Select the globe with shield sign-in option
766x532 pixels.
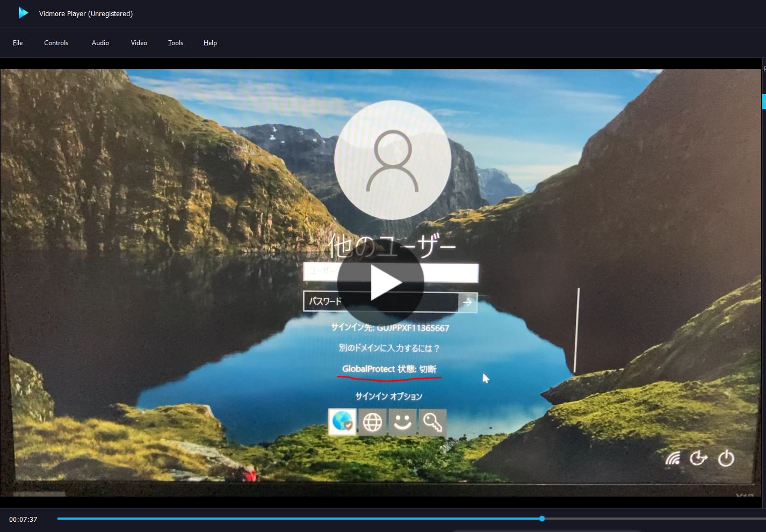pyautogui.click(x=342, y=422)
